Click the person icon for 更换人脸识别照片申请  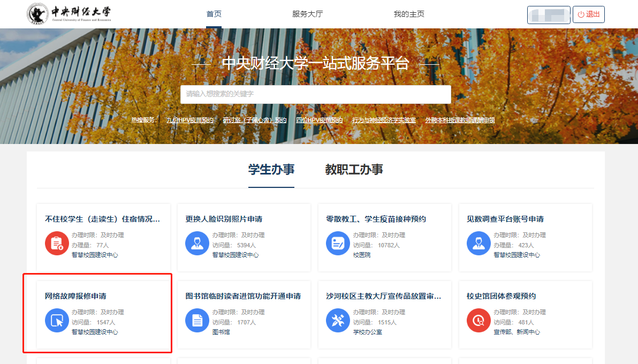click(x=197, y=244)
